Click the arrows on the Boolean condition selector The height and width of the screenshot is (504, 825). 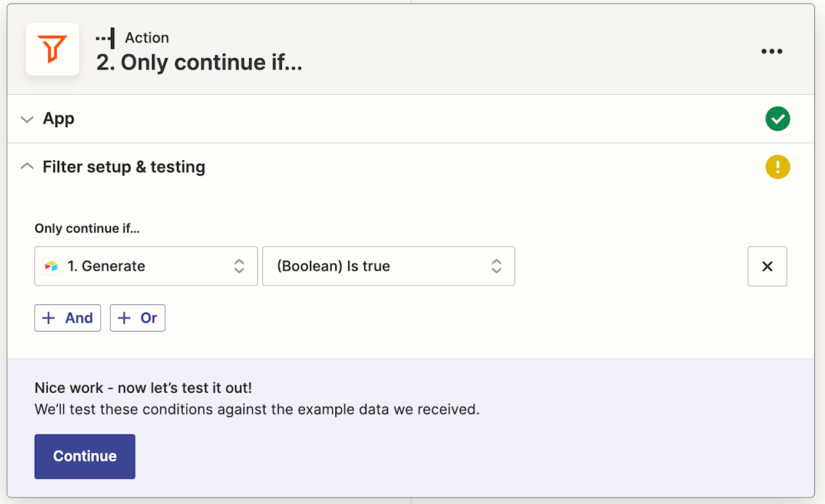[497, 266]
